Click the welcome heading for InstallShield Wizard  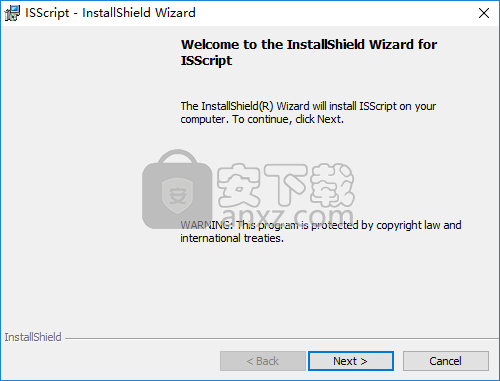point(309,53)
